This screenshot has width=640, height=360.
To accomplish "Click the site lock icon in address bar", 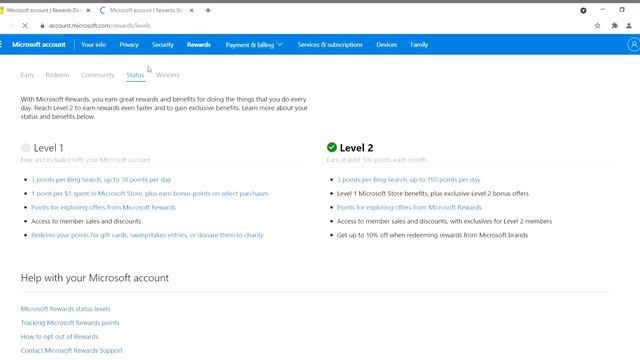I will click(42, 25).
